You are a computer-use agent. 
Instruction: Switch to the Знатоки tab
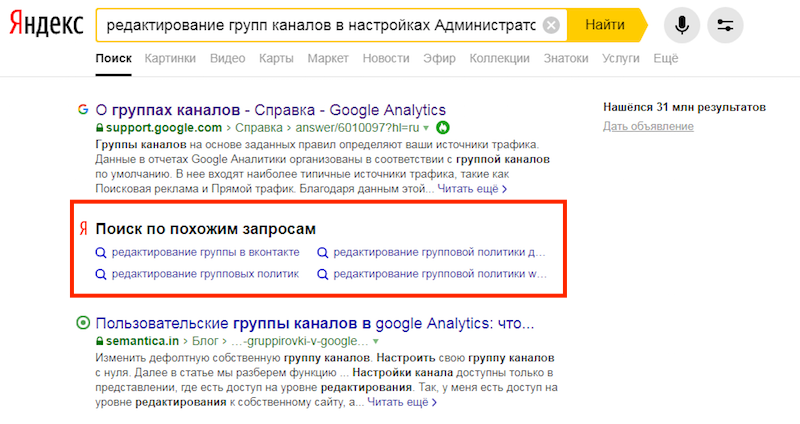[566, 59]
